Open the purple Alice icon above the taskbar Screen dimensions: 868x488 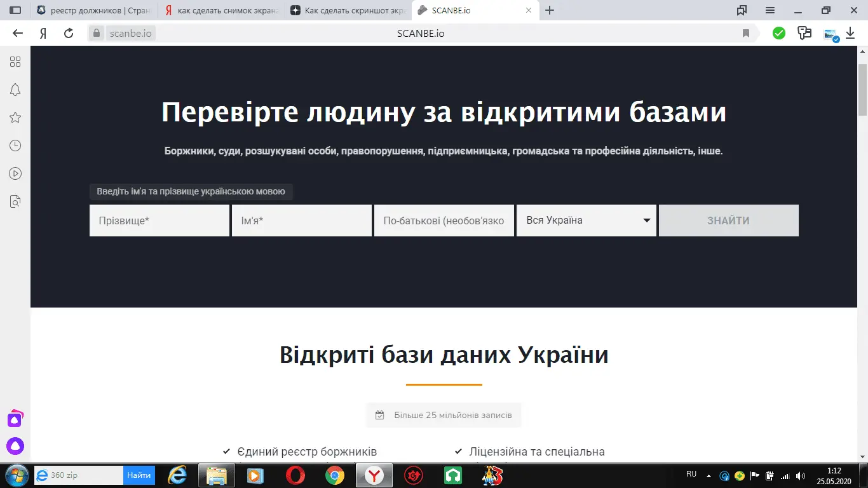pyautogui.click(x=15, y=419)
